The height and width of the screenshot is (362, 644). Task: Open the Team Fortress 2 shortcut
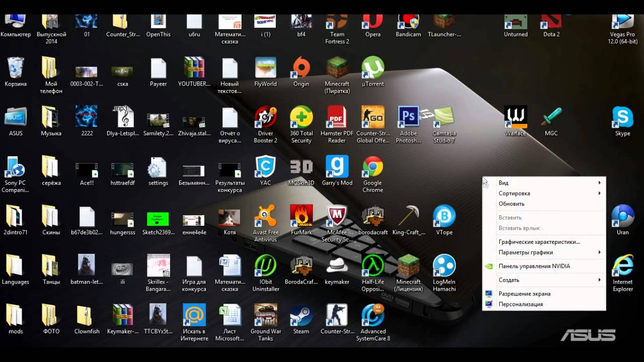coord(337,28)
